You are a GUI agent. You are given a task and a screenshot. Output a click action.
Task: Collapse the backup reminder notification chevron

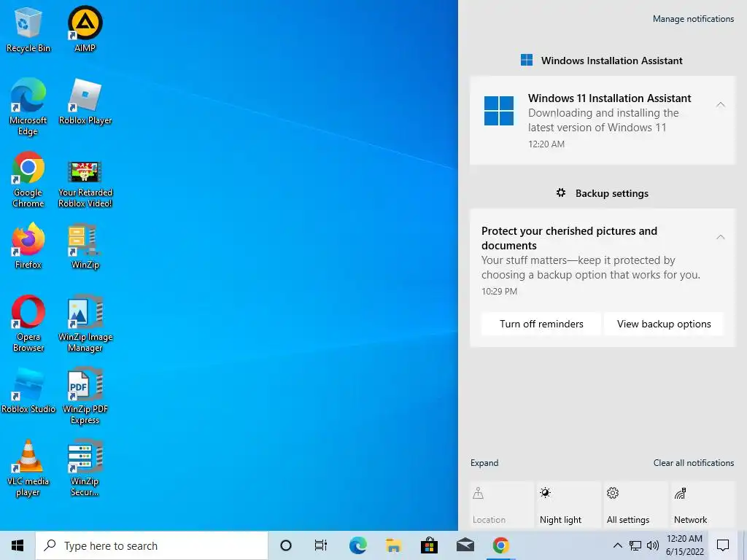coord(721,237)
